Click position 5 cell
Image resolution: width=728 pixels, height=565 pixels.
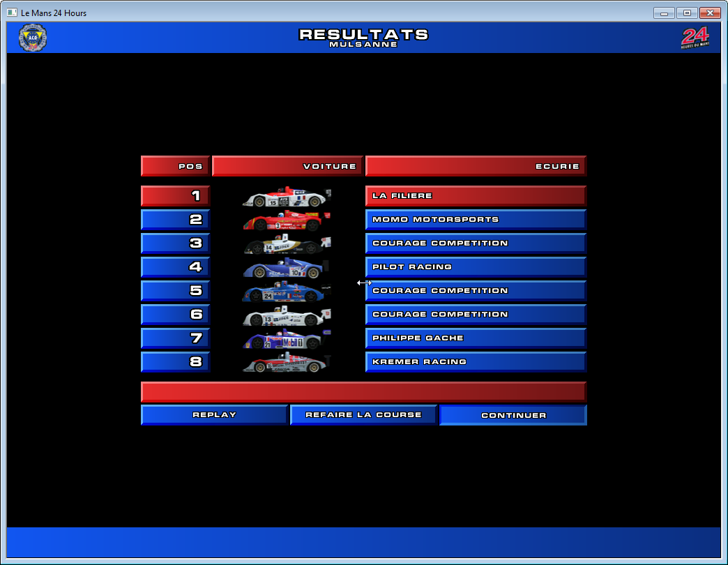pyautogui.click(x=176, y=291)
